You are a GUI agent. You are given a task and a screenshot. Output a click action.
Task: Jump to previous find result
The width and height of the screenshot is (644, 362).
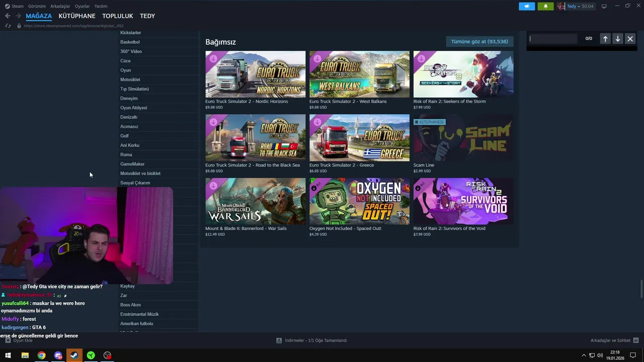[x=605, y=39]
